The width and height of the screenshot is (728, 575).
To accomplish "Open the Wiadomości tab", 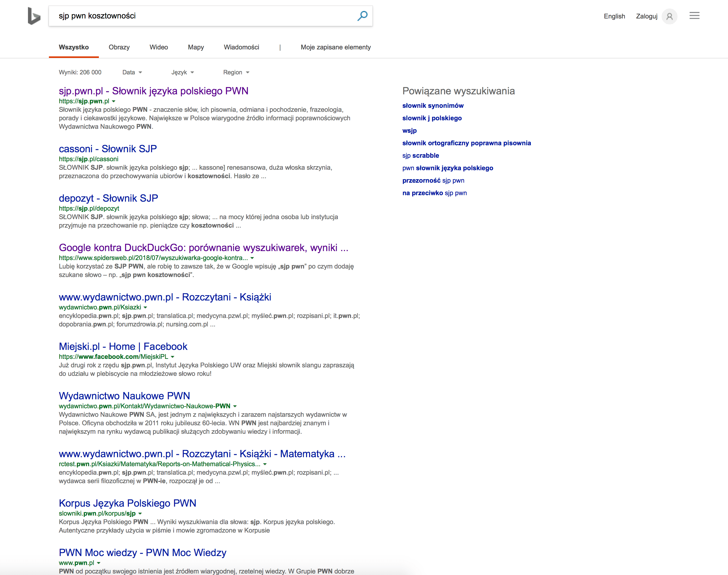I will [x=241, y=47].
